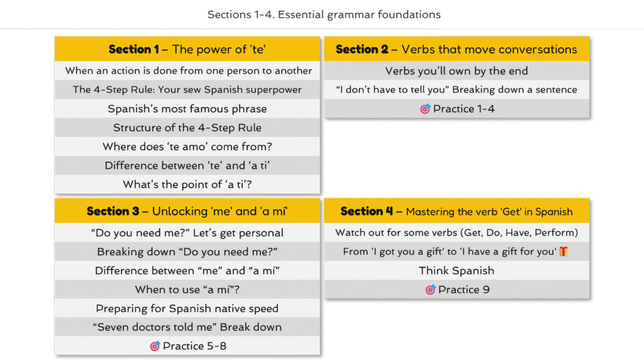
Task: Click the 'Sections 1-4. Essential grammar foundations' title
Action: 324,14
